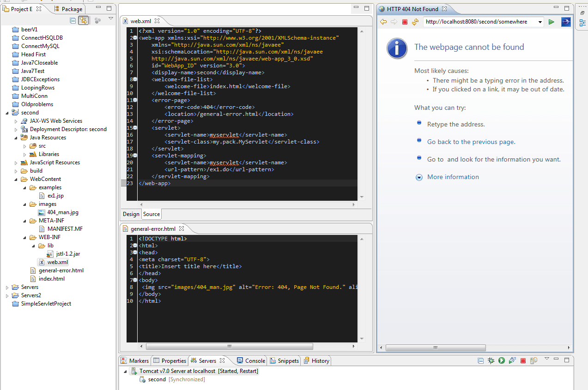Click the browser back navigation arrow
588x390 pixels.
(383, 22)
